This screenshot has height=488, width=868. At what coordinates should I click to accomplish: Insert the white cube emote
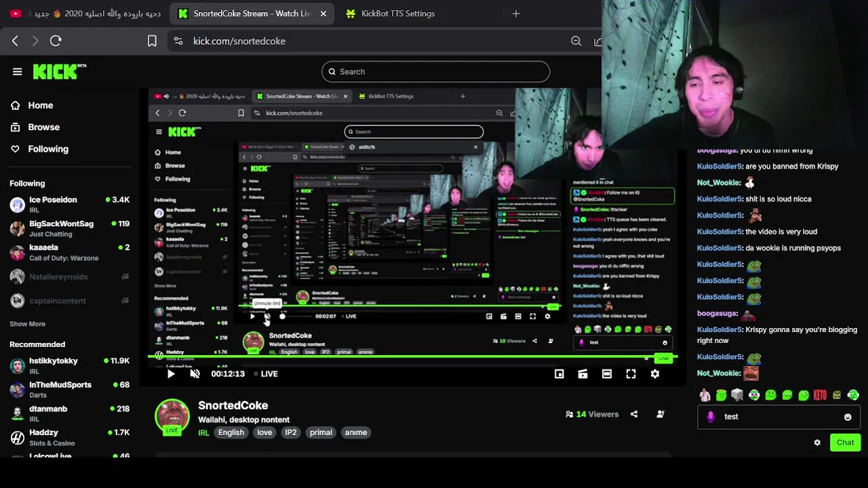737,395
